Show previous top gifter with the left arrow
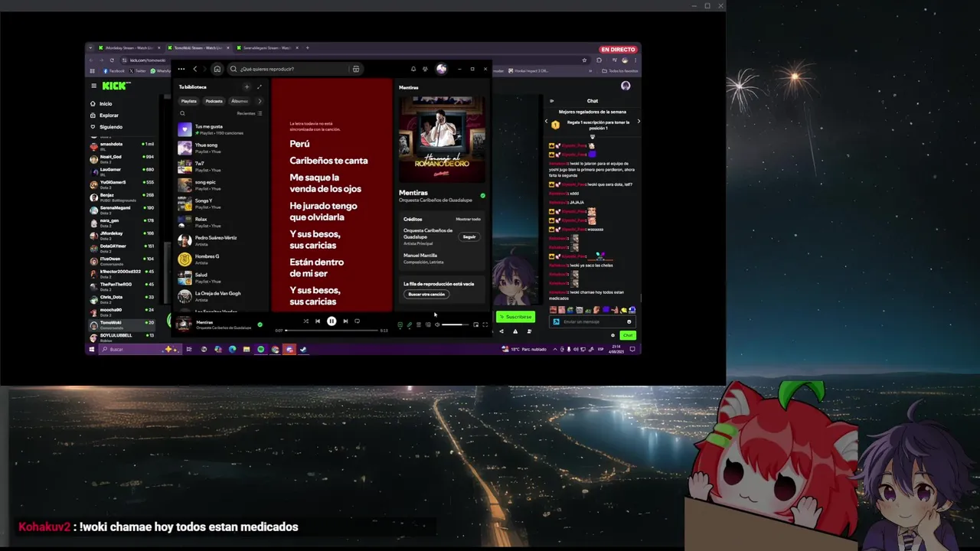This screenshot has height=551, width=980. 547,122
